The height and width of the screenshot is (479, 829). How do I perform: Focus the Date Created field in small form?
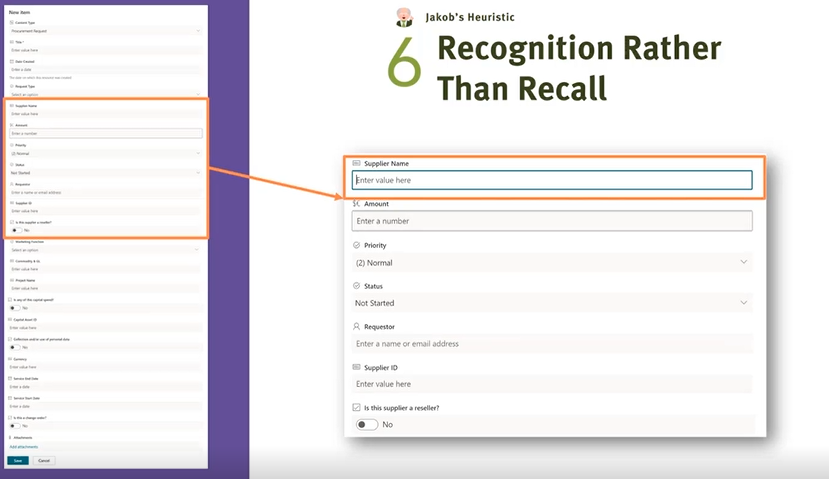[105, 69]
